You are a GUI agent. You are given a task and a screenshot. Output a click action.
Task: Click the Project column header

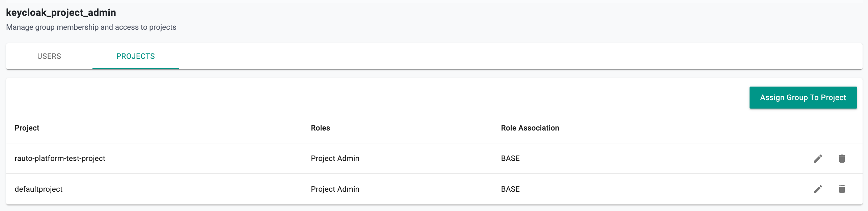point(27,128)
